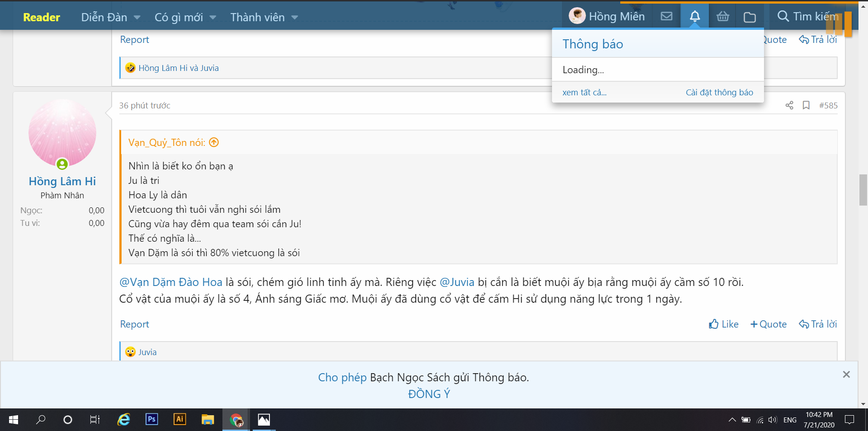868x431 pixels.
Task: Expand the Có gì mới dropdown
Action: pyautogui.click(x=212, y=18)
